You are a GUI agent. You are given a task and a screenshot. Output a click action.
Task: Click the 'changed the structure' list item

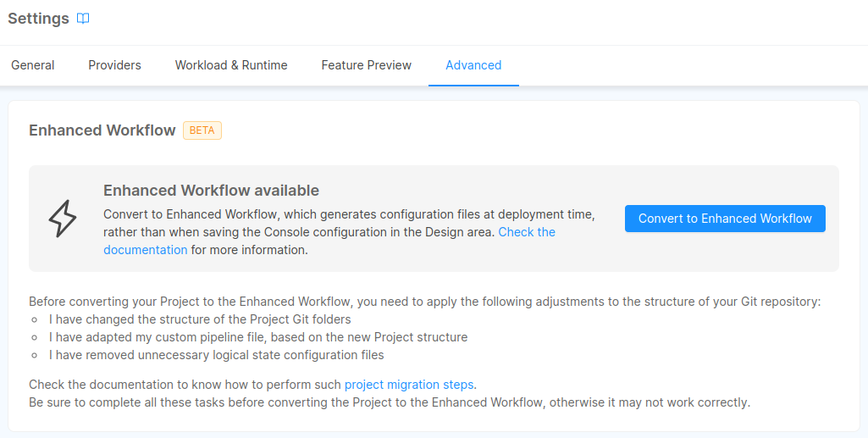coord(200,319)
